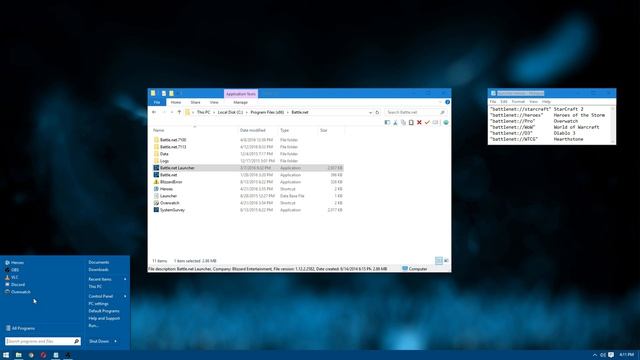Select the Heroes shortcut in file list
This screenshot has width=640, height=360.
pos(166,189)
